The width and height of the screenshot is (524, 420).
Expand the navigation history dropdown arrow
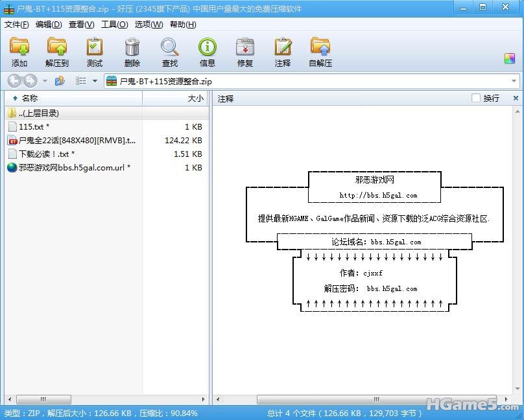(45, 82)
